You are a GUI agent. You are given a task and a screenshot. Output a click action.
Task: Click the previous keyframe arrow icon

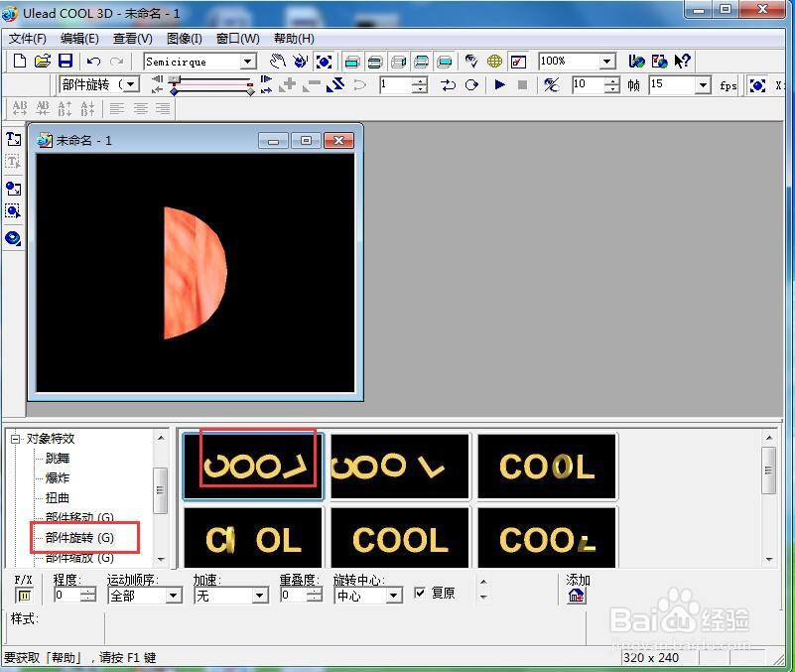pyautogui.click(x=158, y=79)
